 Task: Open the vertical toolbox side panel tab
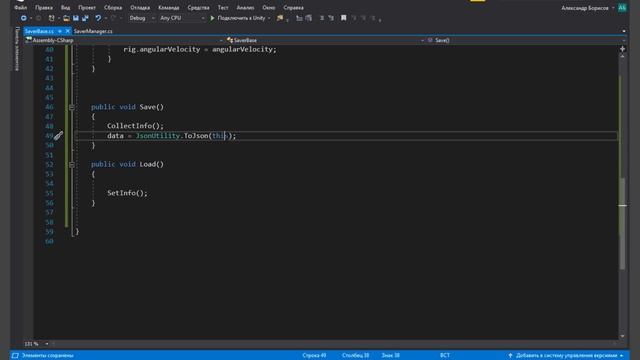tap(17, 49)
